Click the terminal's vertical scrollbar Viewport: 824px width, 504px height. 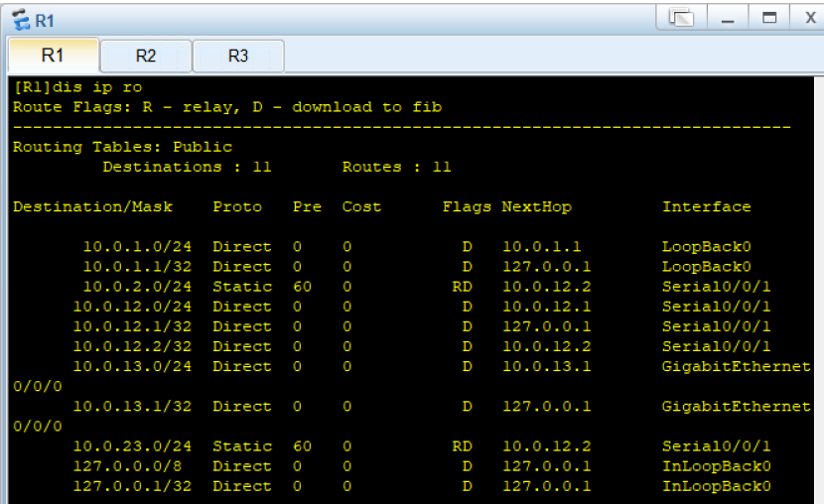point(819,290)
